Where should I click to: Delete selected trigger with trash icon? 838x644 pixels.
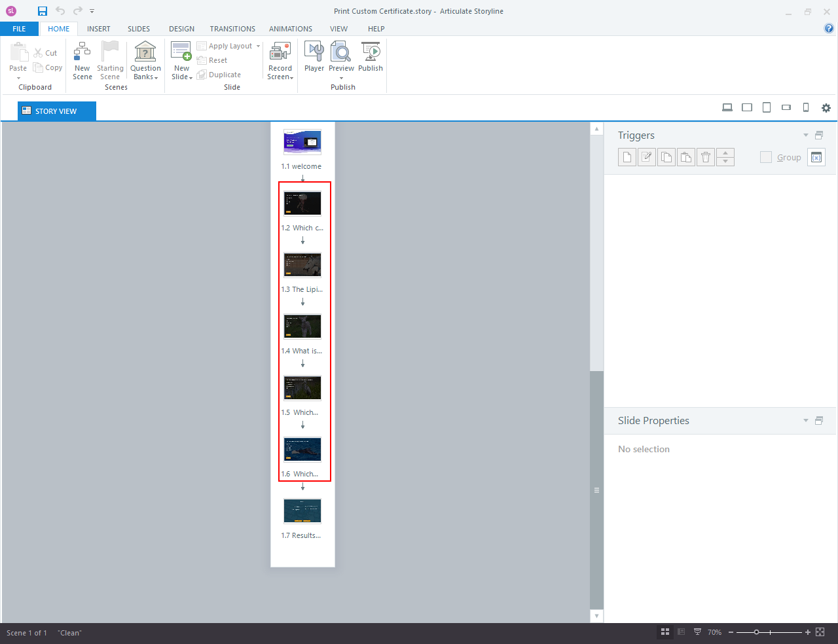click(705, 157)
